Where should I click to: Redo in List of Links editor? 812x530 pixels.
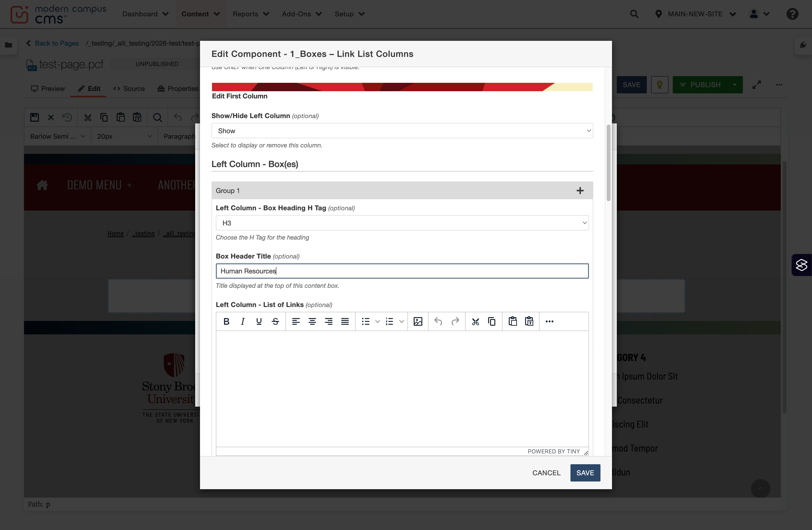[455, 321]
